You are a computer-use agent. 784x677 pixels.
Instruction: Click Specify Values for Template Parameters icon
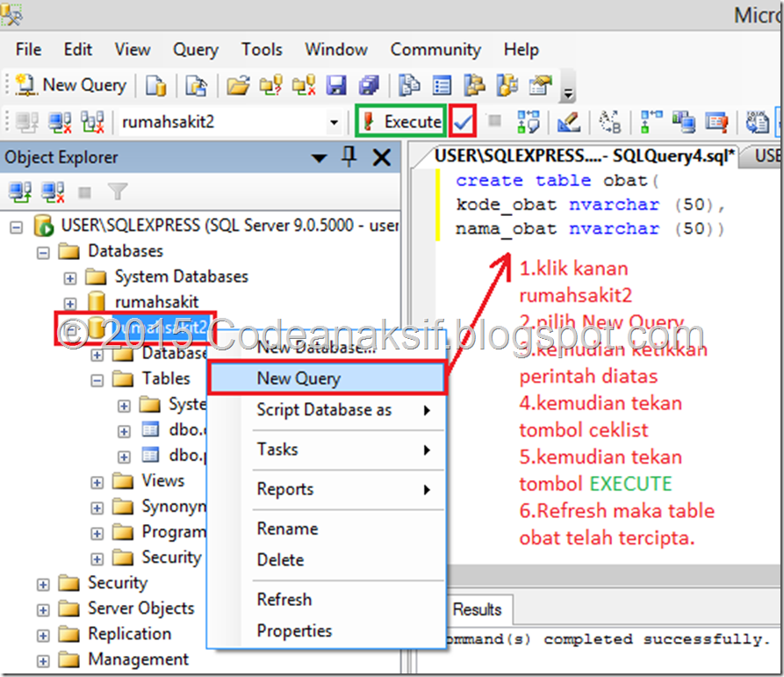(x=609, y=122)
